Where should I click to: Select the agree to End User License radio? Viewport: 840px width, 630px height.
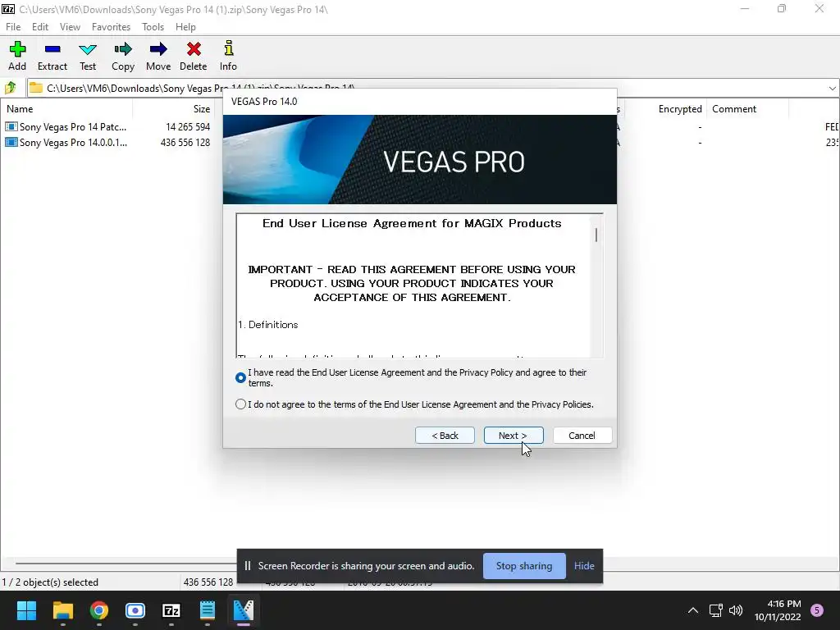(240, 377)
